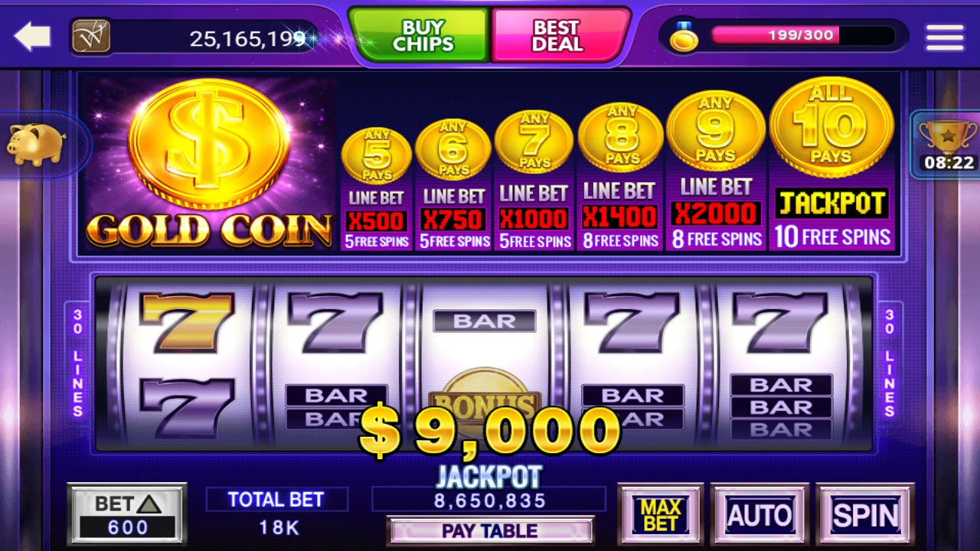980x551 pixels.
Task: Select the All 10 Pays jackpot coin
Action: pyautogui.click(x=831, y=127)
